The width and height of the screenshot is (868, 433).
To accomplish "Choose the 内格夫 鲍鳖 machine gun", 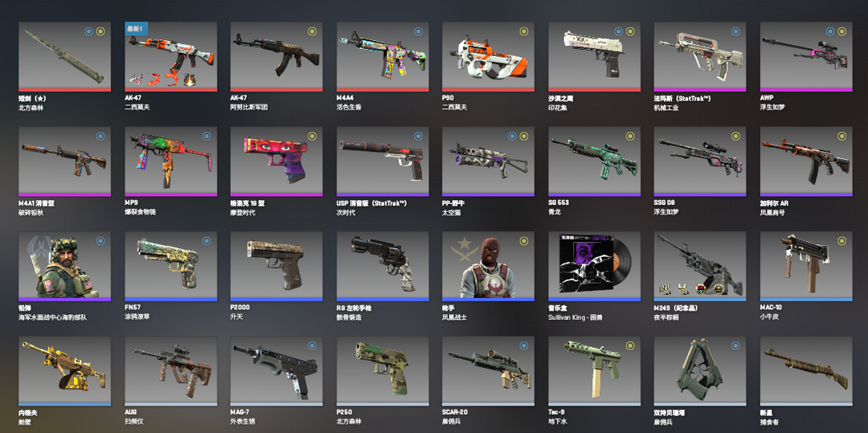I will point(64,371).
